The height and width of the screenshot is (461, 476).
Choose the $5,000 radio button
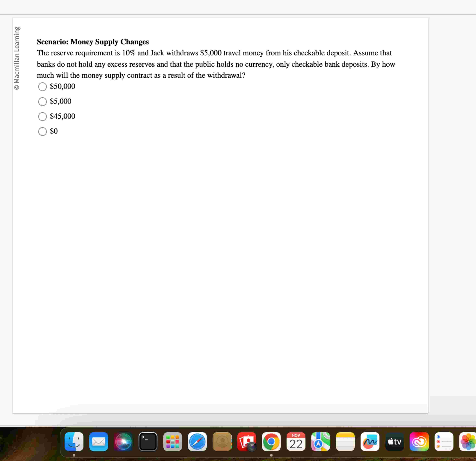pyautogui.click(x=43, y=102)
